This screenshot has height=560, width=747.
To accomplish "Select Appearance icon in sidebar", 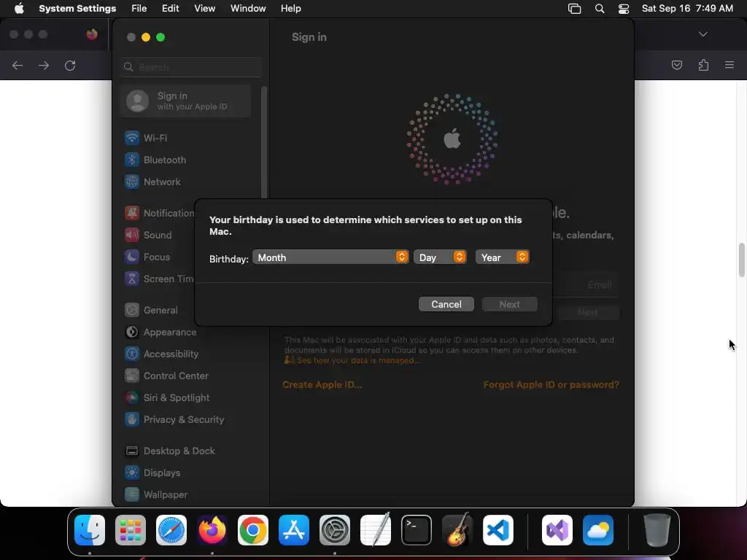I will tap(132, 332).
